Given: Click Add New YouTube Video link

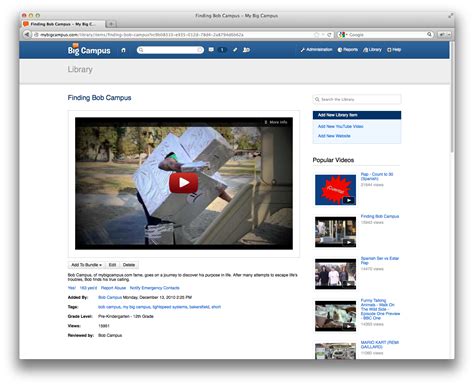Looking at the screenshot, I should [x=340, y=126].
